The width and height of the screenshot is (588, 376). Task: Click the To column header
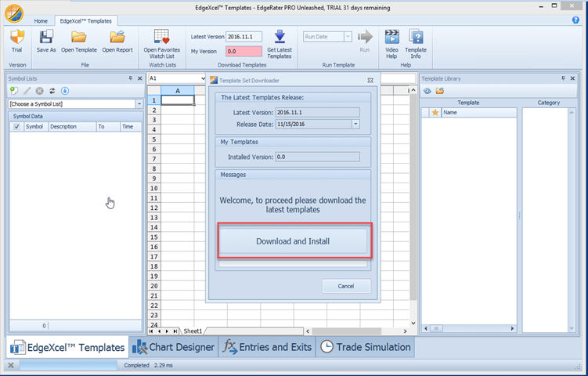108,126
